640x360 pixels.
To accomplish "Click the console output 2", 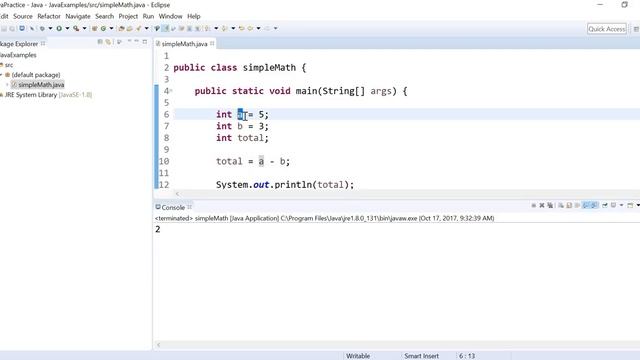I will pyautogui.click(x=158, y=229).
